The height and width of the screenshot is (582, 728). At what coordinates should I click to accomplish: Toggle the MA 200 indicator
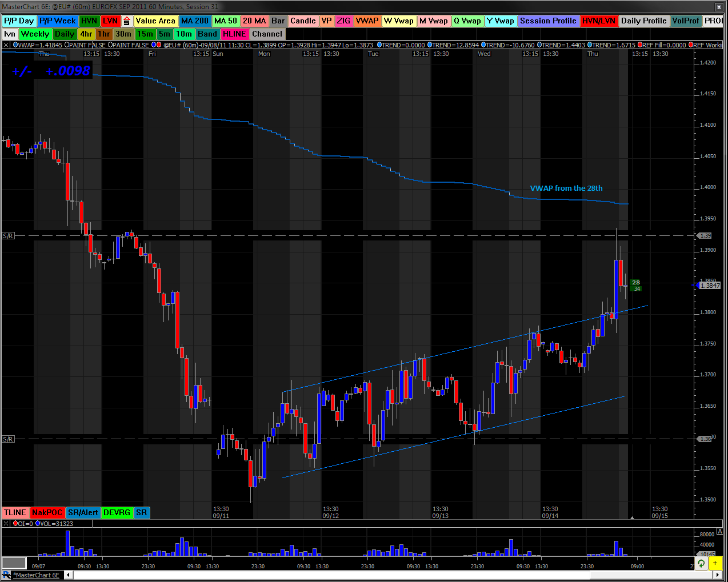point(195,21)
